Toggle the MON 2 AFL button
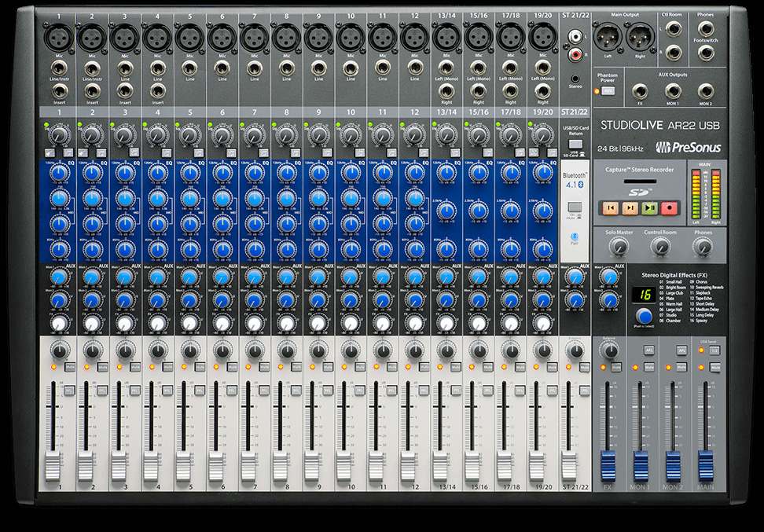Screen dimensions: 764x532 (x=681, y=350)
